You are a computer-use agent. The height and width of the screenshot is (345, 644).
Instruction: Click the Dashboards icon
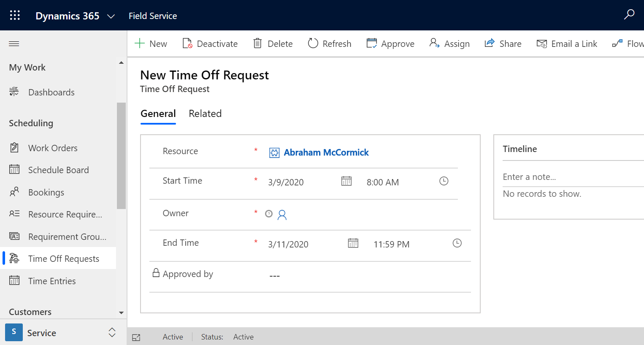[x=14, y=92]
